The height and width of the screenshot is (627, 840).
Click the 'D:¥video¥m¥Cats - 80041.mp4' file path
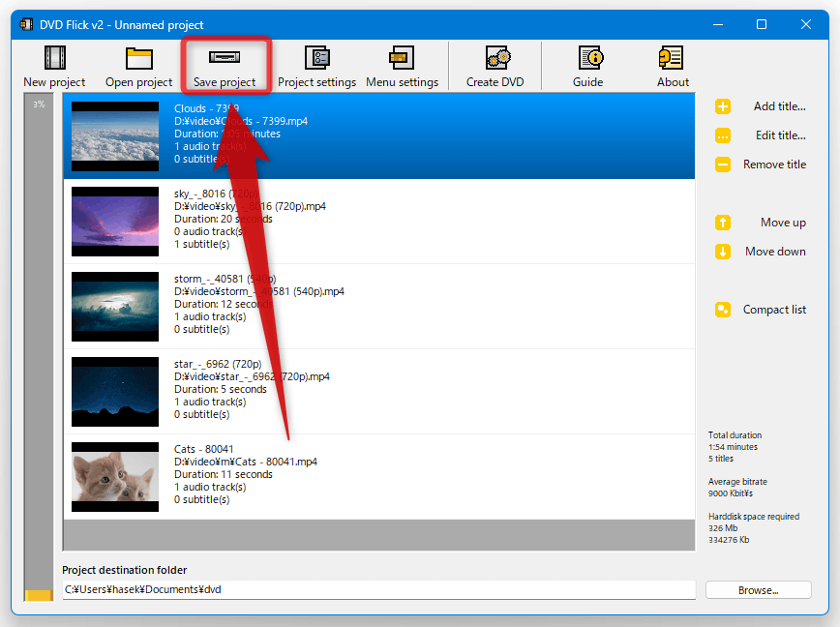click(x=246, y=462)
